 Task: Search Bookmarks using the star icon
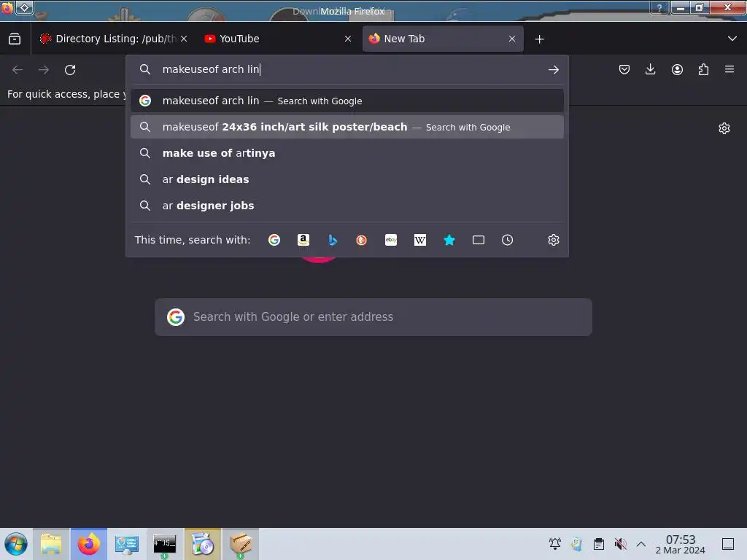pos(449,240)
